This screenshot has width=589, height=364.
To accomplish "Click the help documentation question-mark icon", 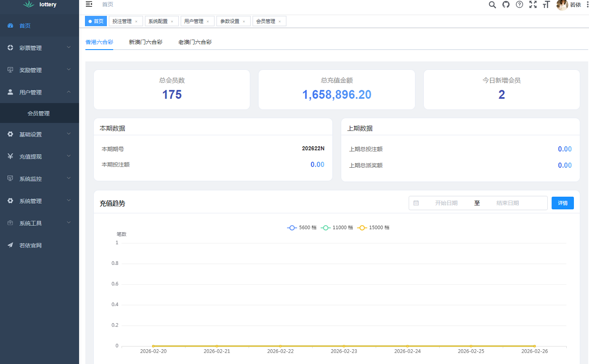I will [520, 5].
